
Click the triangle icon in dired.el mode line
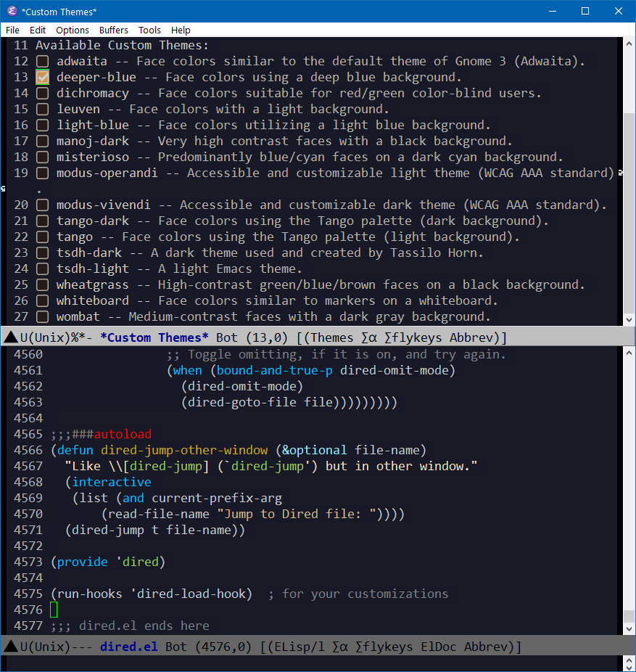pos(10,647)
